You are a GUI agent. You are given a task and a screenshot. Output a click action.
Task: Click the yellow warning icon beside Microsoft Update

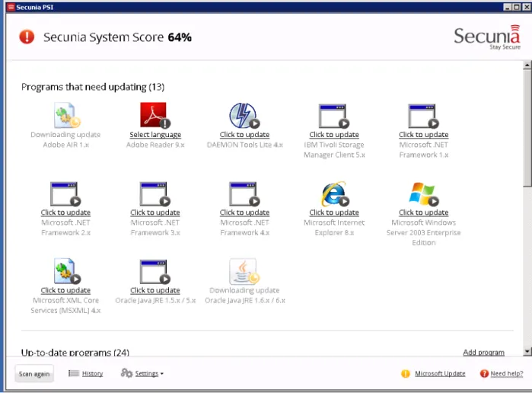pyautogui.click(x=406, y=374)
